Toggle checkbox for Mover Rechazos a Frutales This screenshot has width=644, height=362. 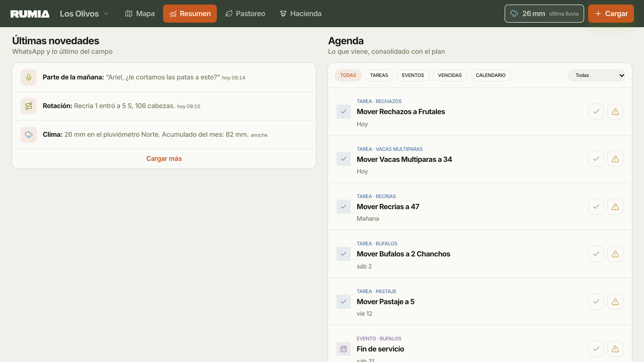pos(344,112)
